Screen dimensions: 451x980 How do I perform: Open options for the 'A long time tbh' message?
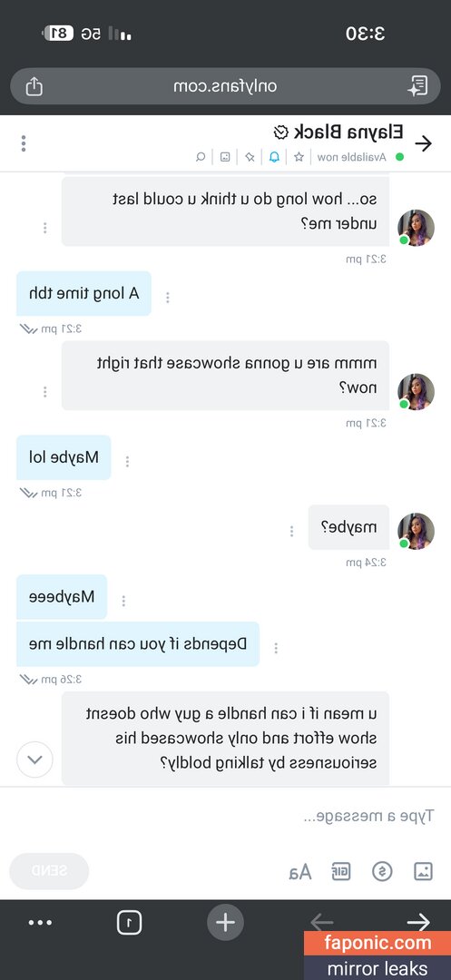167,299
